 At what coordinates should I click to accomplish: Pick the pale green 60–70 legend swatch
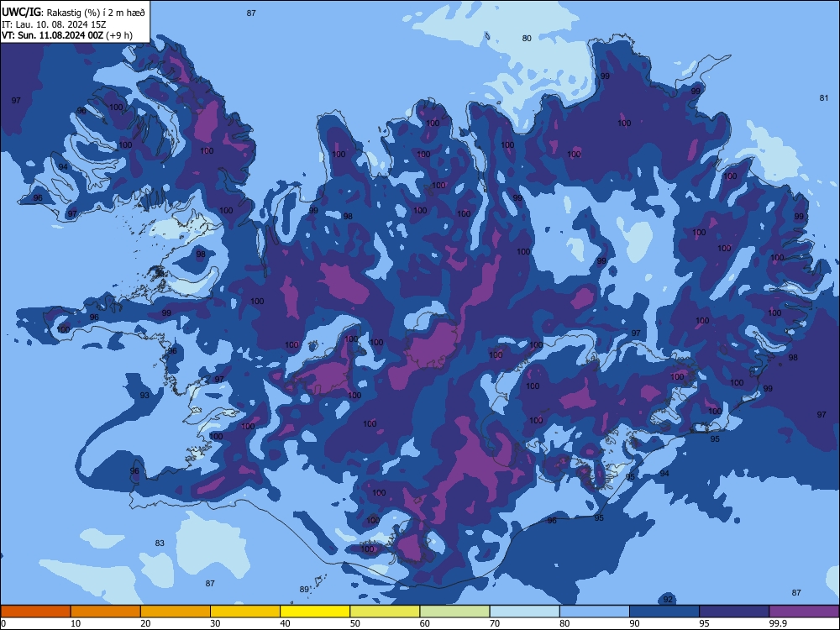pos(454,612)
